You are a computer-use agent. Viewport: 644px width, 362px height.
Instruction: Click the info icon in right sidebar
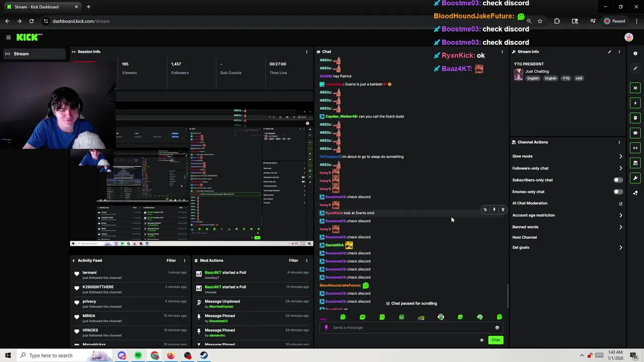[635, 53]
